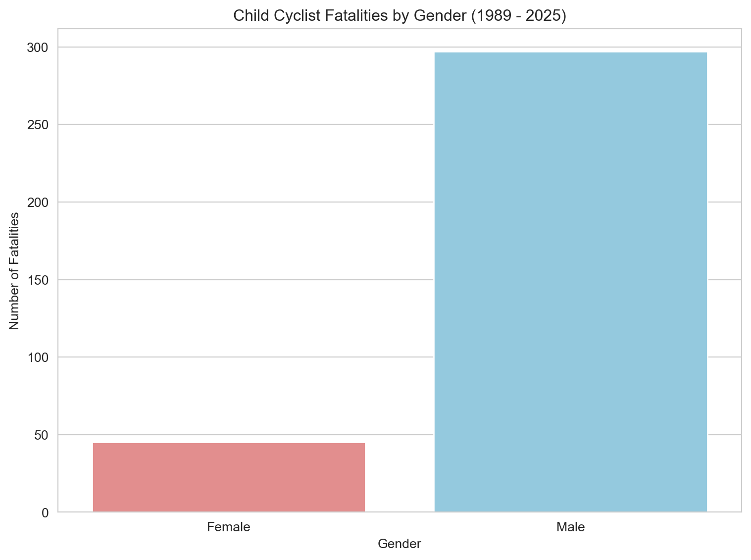Screen dimensions: 751x560
Task: Click the 200 gridline above the Female bar
Action: pyautogui.click(x=229, y=202)
